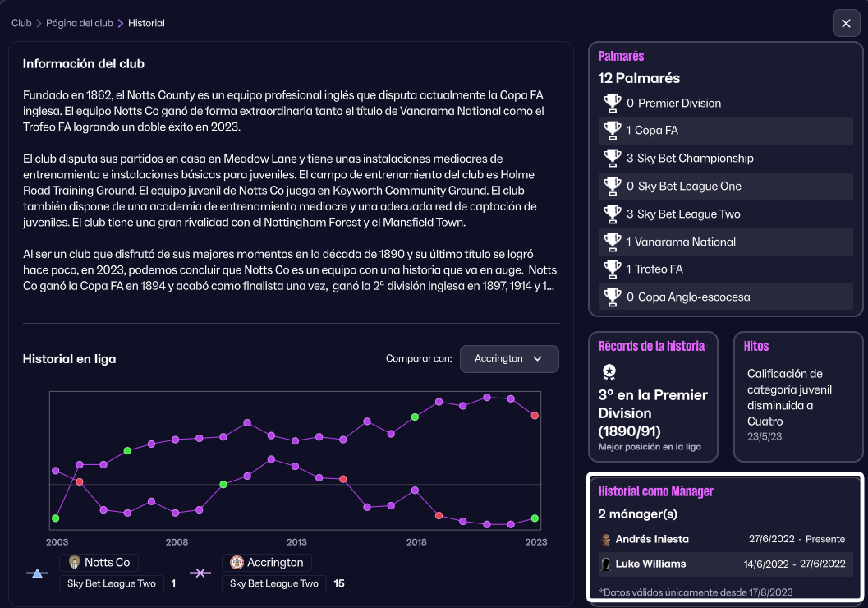
Task: Open the Comparar con dropdown
Action: [x=509, y=359]
